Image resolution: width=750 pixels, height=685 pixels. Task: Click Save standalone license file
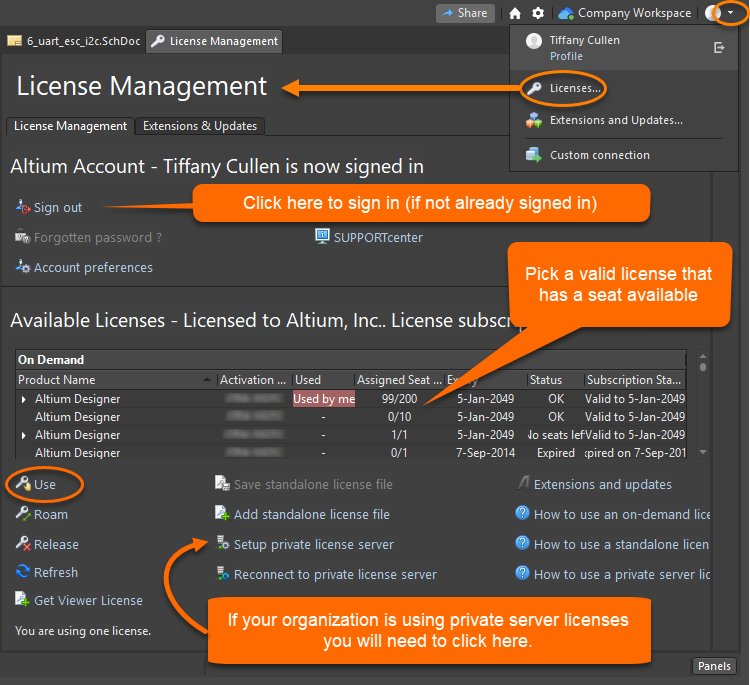point(313,485)
